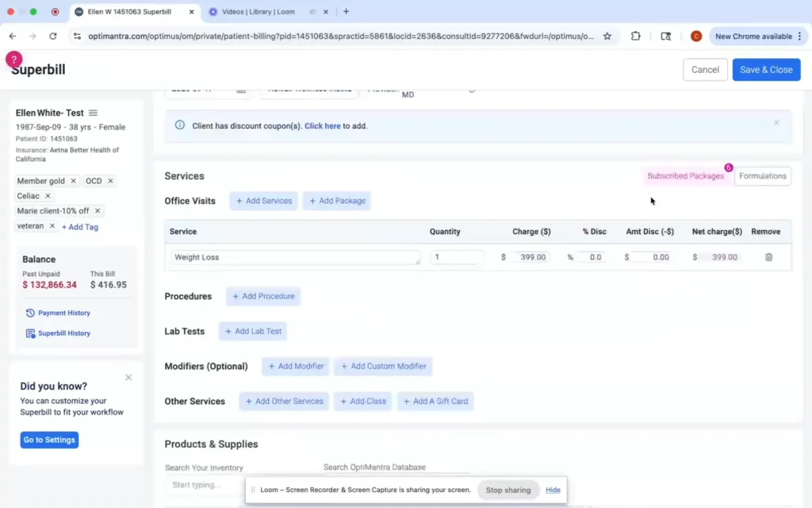This screenshot has height=508, width=812.
Task: Click the Quantity field showing 1
Action: point(457,257)
